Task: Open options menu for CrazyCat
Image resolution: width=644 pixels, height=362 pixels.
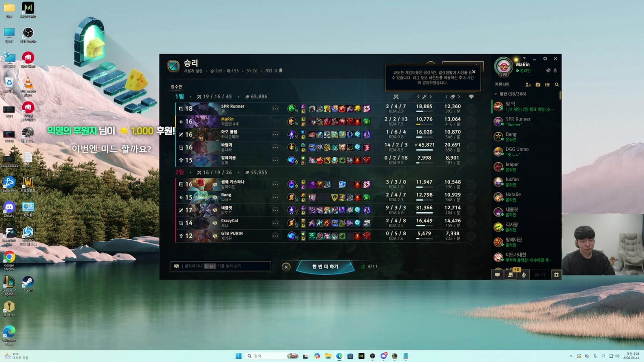Action: [x=275, y=223]
